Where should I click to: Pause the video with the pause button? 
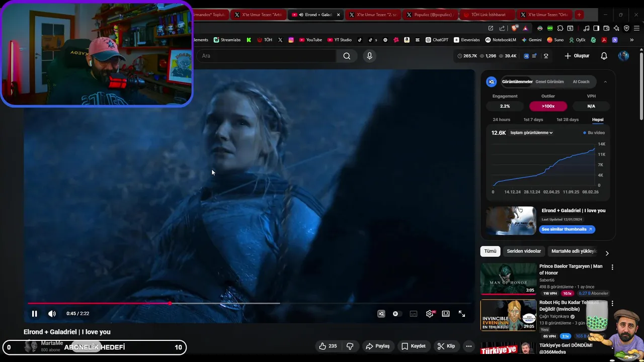(x=34, y=314)
